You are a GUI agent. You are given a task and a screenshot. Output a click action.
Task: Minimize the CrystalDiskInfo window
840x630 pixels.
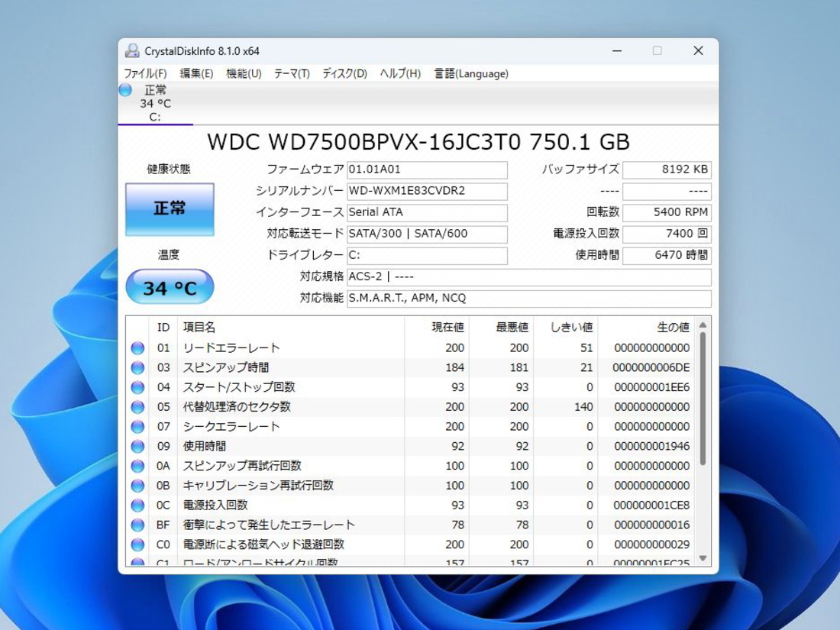point(617,51)
